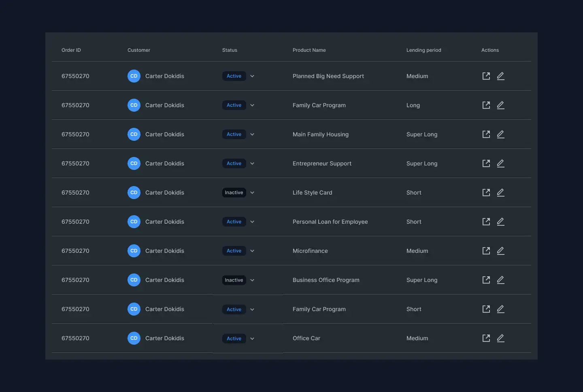Edit the Office Car row
This screenshot has height=392, width=583.
[500, 338]
